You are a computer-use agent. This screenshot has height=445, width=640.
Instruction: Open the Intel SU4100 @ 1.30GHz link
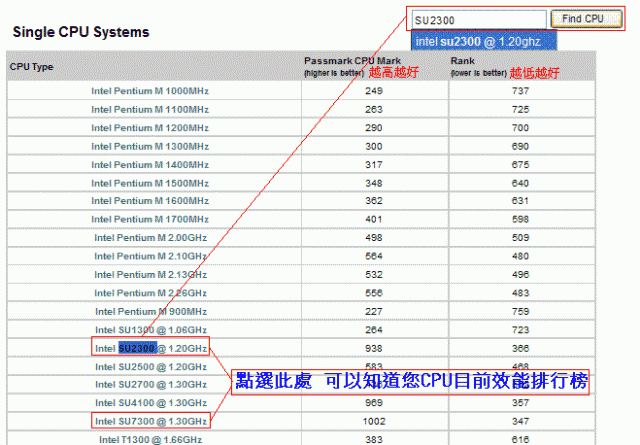pyautogui.click(x=151, y=403)
